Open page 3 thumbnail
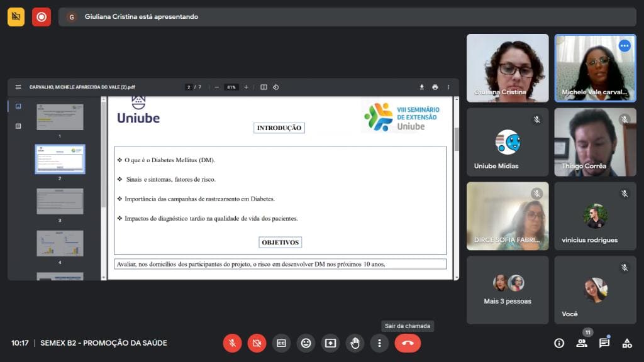Viewport: 644px width, 362px height. tap(60, 201)
